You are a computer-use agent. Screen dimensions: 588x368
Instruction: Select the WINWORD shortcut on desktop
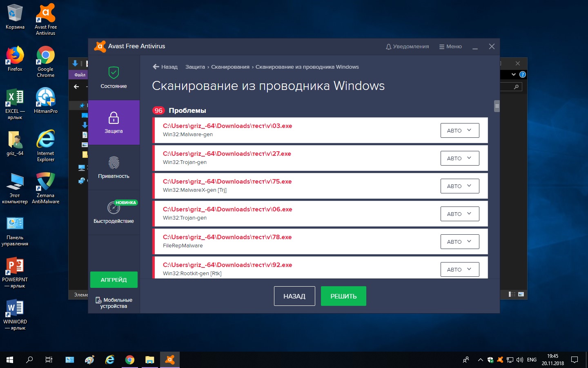point(15,314)
